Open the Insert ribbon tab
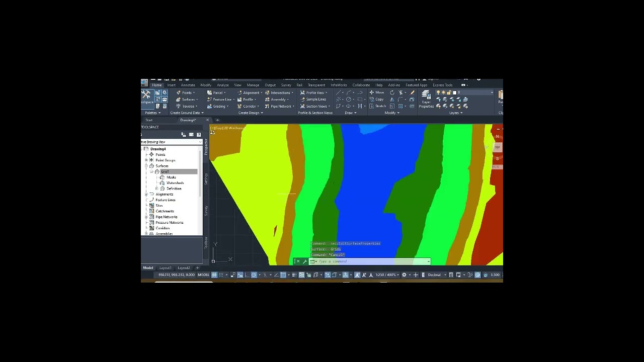This screenshot has height=362, width=644. coord(172,85)
